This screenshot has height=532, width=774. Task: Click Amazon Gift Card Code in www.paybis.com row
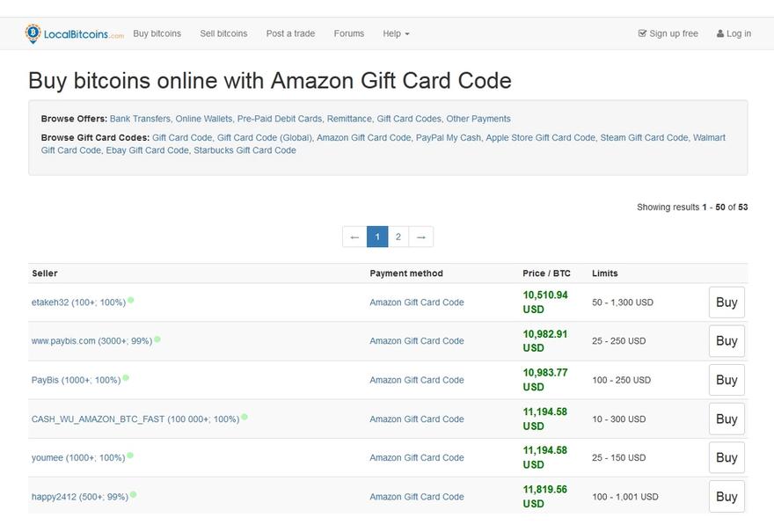pos(417,341)
